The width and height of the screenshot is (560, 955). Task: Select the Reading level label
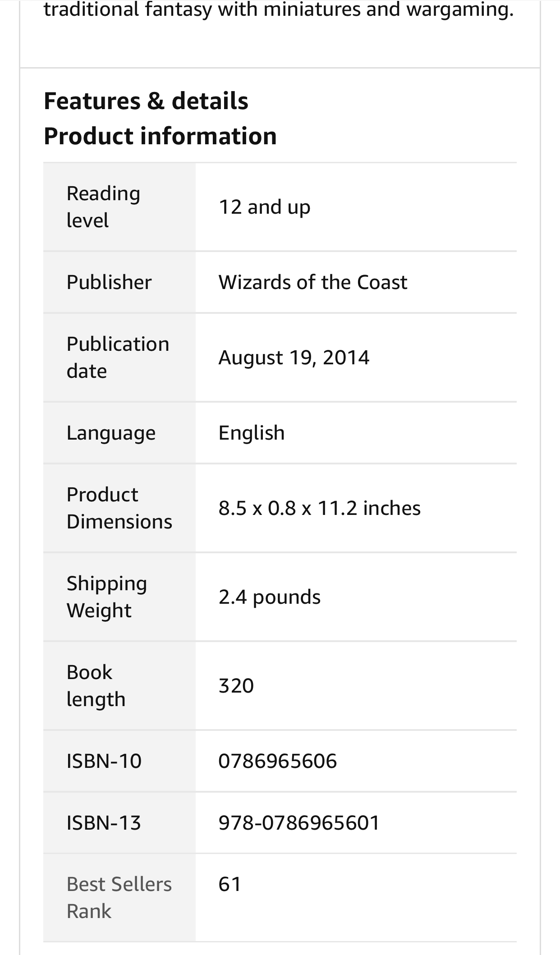[103, 207]
